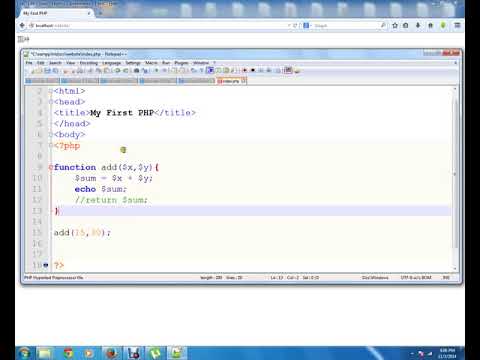Open the View menu in Notepad++

pyautogui.click(x=70, y=63)
